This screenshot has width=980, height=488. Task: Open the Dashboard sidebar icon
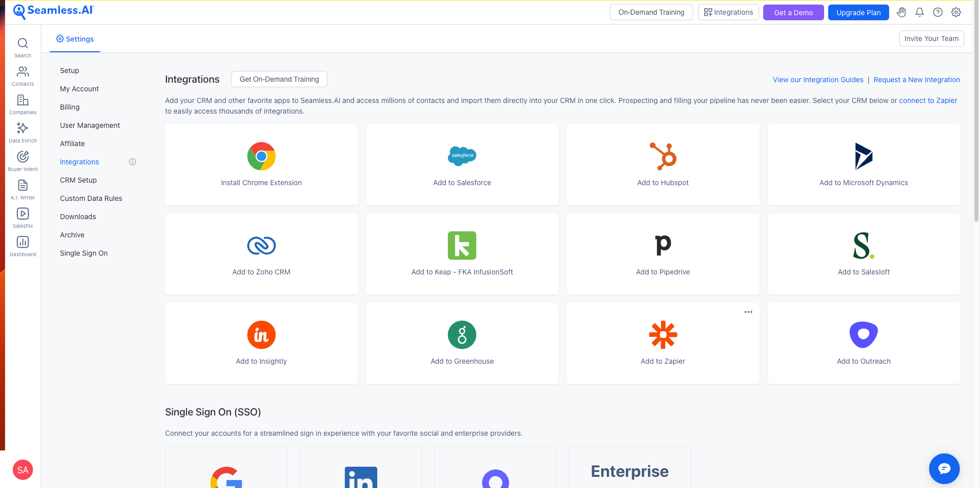(x=22, y=246)
